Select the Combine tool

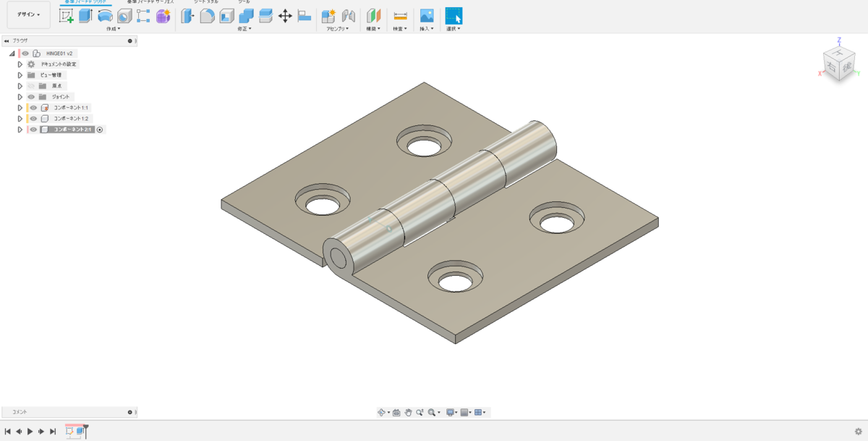pyautogui.click(x=246, y=16)
